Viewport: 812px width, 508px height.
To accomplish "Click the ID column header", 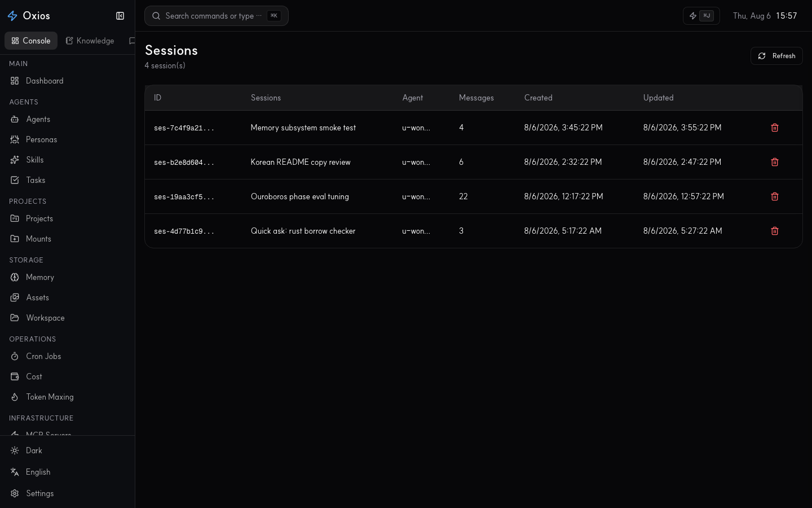I will (x=157, y=98).
